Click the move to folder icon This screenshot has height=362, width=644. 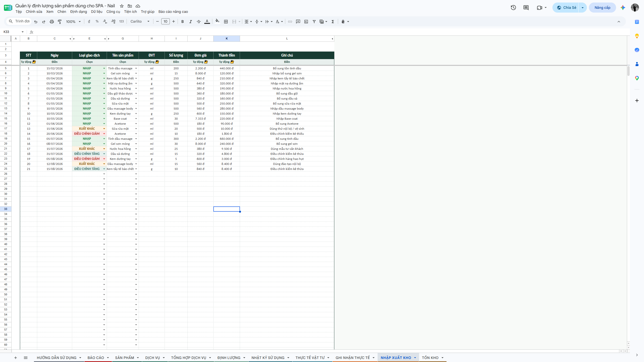[x=130, y=6]
